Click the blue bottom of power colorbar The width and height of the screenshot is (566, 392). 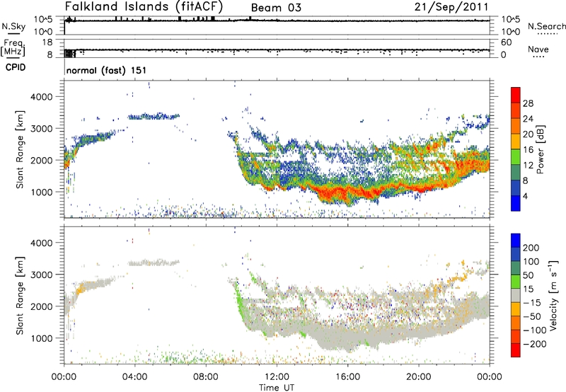516,203
